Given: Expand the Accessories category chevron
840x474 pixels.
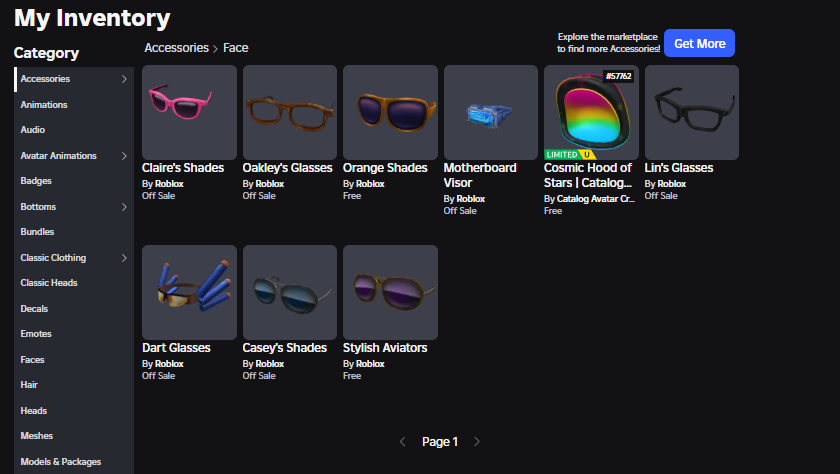Looking at the screenshot, I should 124,79.
